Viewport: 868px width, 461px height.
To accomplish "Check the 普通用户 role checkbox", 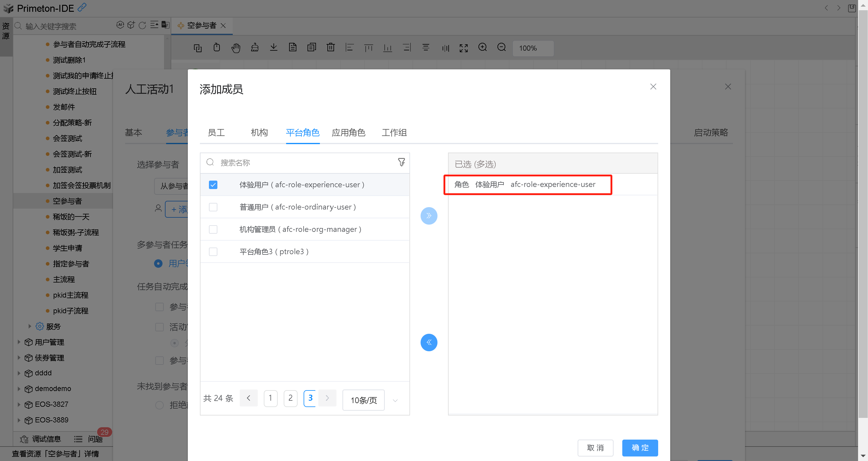I will point(213,207).
